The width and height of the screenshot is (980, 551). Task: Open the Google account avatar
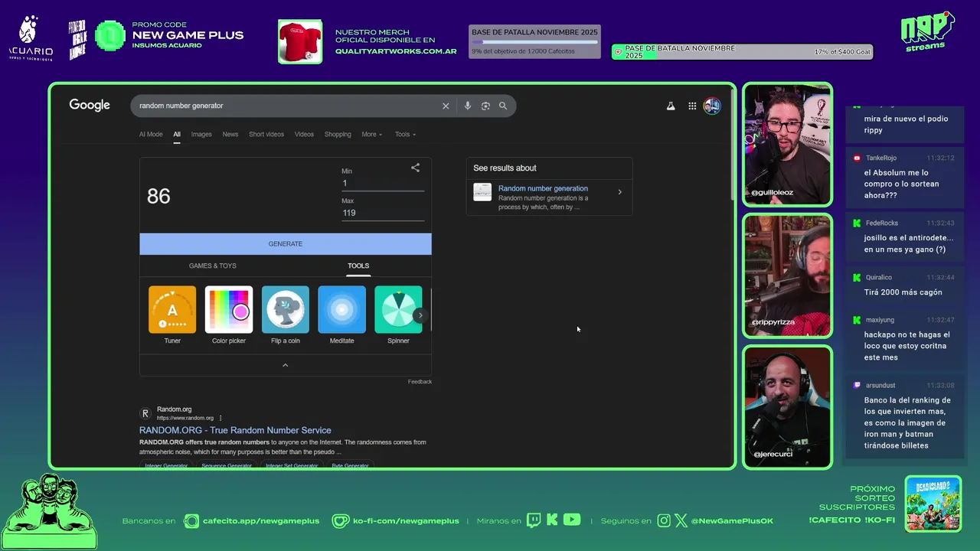point(712,106)
